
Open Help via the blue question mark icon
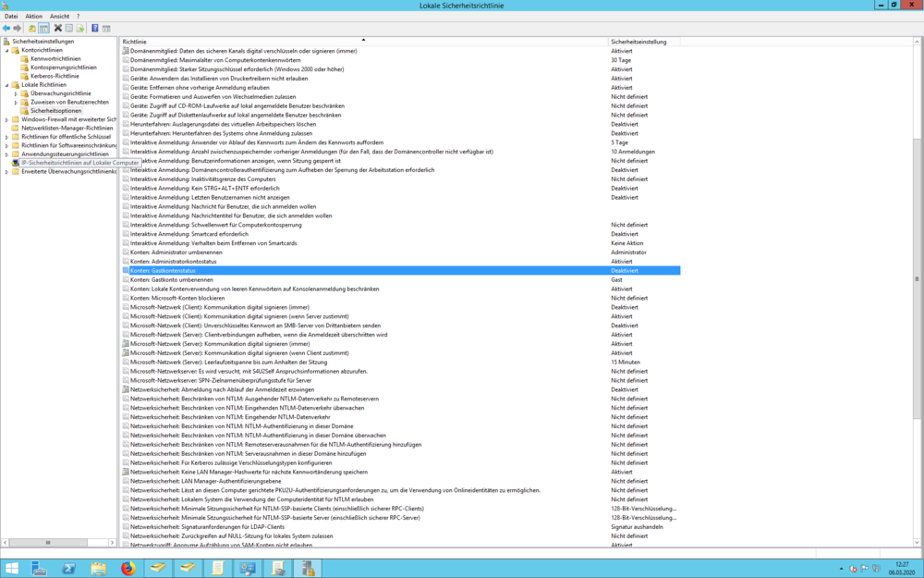[94, 29]
